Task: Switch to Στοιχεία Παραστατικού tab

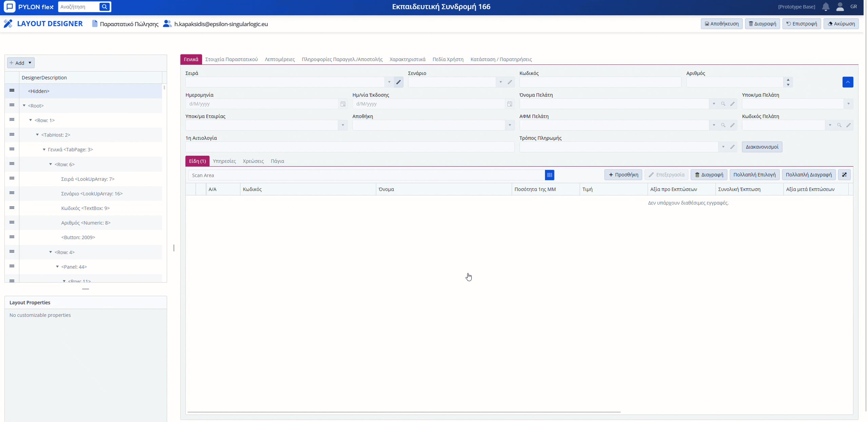Action: 231,59
